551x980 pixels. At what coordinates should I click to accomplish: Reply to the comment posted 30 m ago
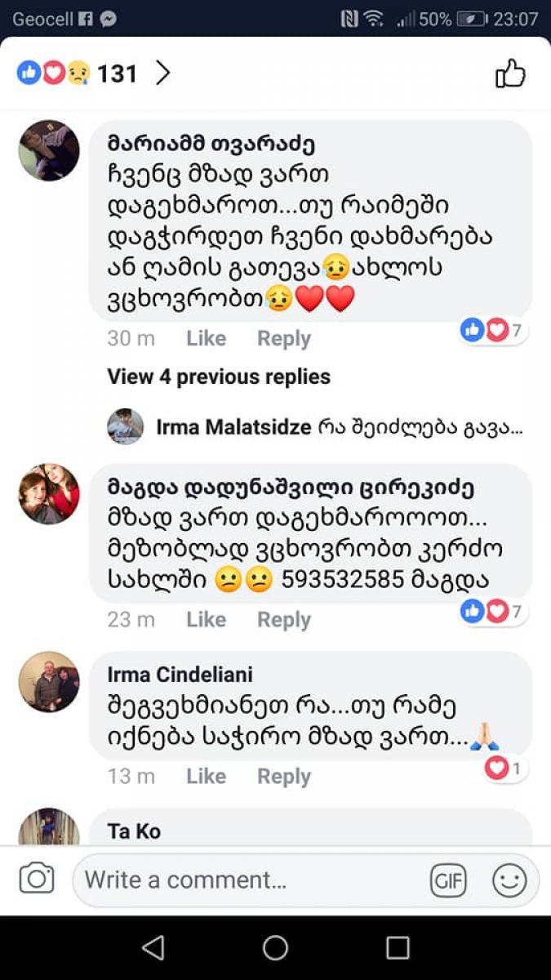284,338
